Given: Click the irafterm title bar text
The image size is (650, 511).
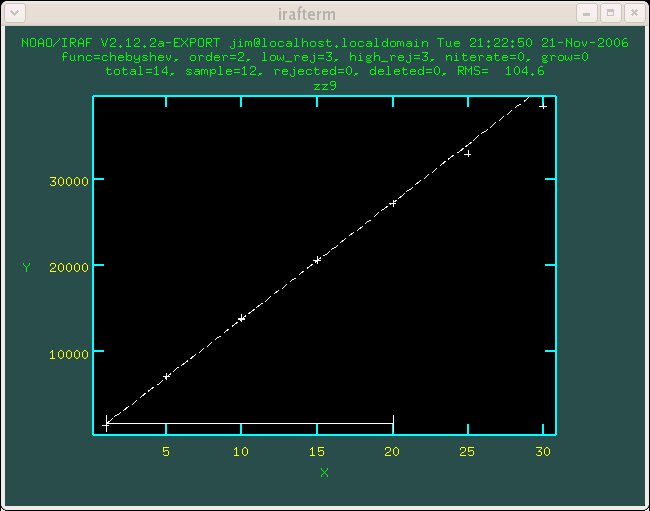Looking at the screenshot, I should point(324,13).
